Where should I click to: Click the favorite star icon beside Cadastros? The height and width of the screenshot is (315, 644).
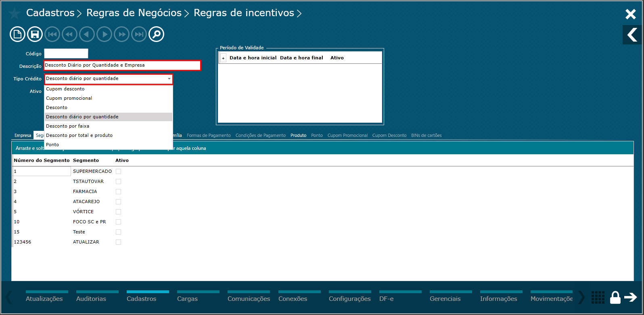tap(15, 13)
